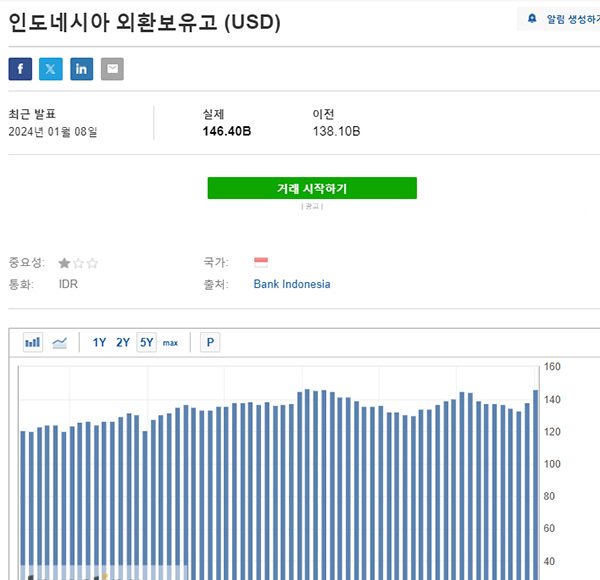Open the Bank Indonesia source link
The height and width of the screenshot is (580, 600).
click(x=291, y=284)
